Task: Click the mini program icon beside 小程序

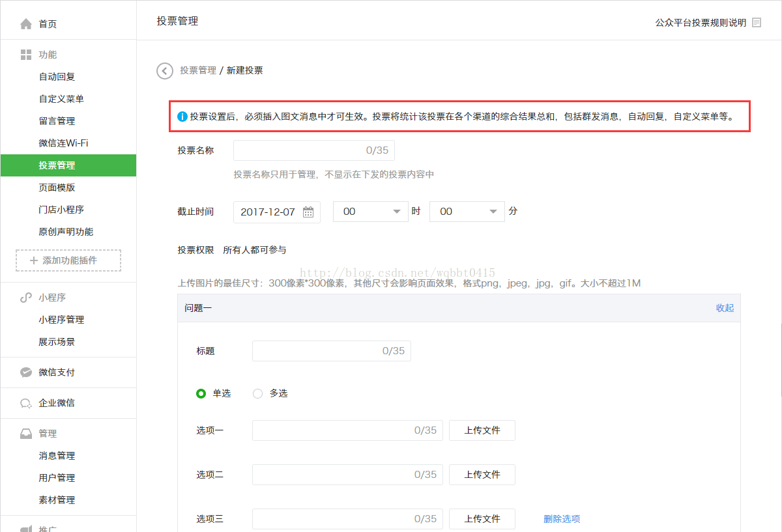Action: (x=26, y=298)
